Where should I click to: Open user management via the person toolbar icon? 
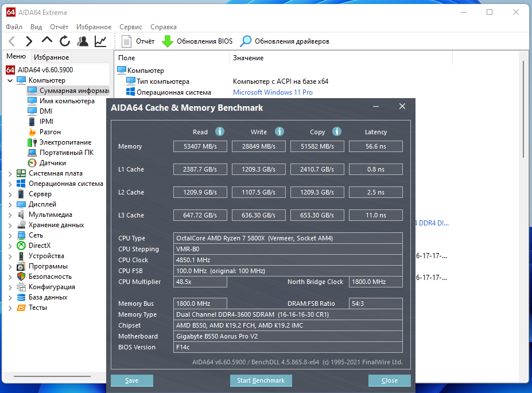pyautogui.click(x=83, y=41)
